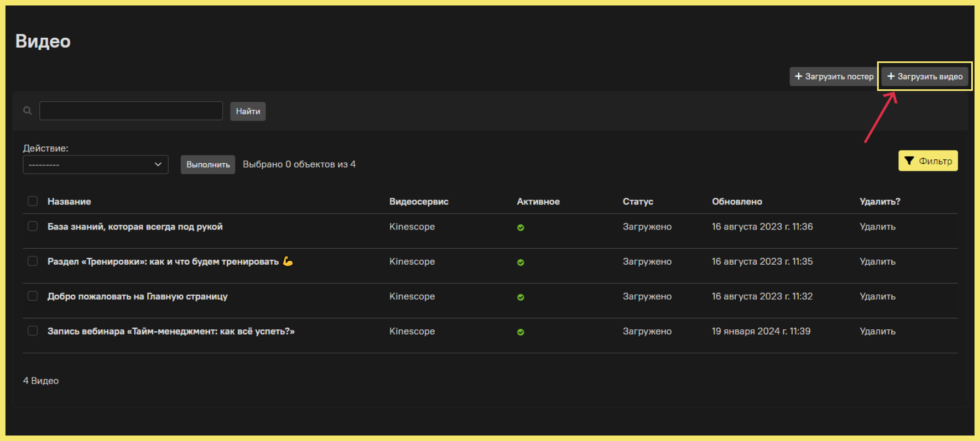Click «Удалить» for «База знаний» row
This screenshot has width=980, height=441.
878,227
